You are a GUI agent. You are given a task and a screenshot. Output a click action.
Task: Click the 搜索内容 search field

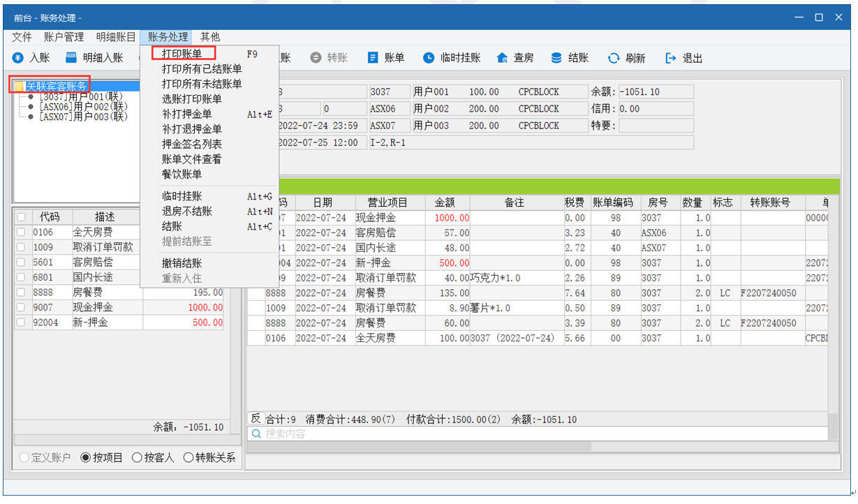click(x=419, y=433)
